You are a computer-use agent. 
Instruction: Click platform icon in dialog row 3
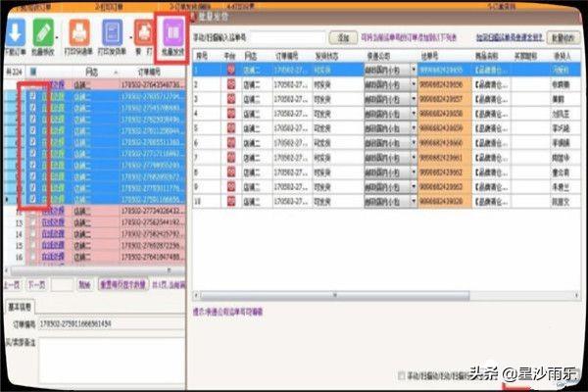[231, 99]
